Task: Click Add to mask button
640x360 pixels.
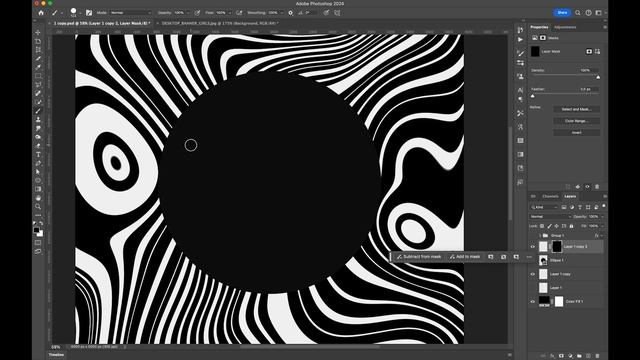Action: [x=464, y=257]
